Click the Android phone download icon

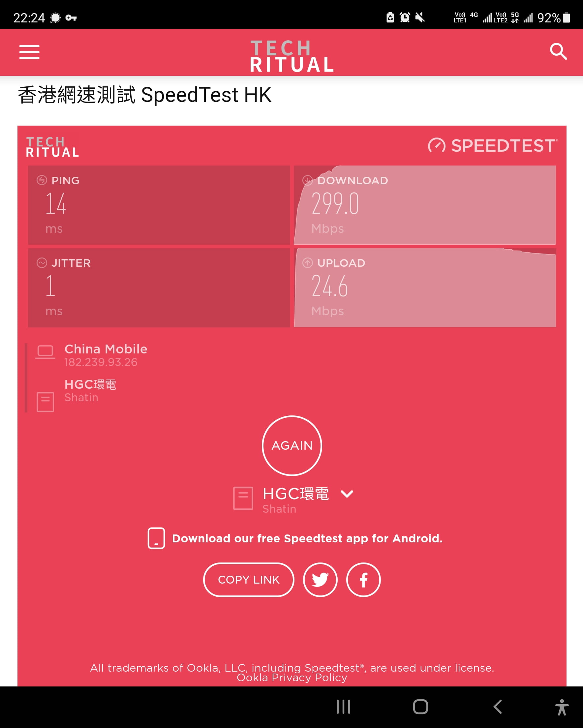pos(156,538)
